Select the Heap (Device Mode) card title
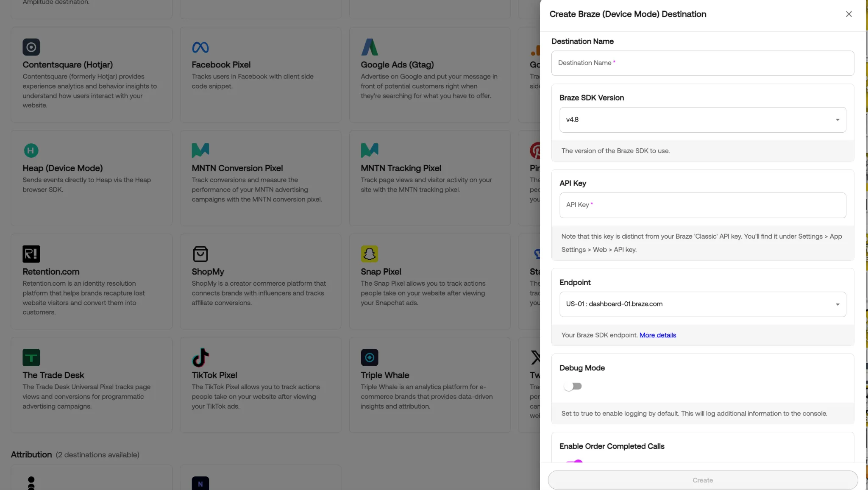This screenshot has width=868, height=490. coord(63,168)
